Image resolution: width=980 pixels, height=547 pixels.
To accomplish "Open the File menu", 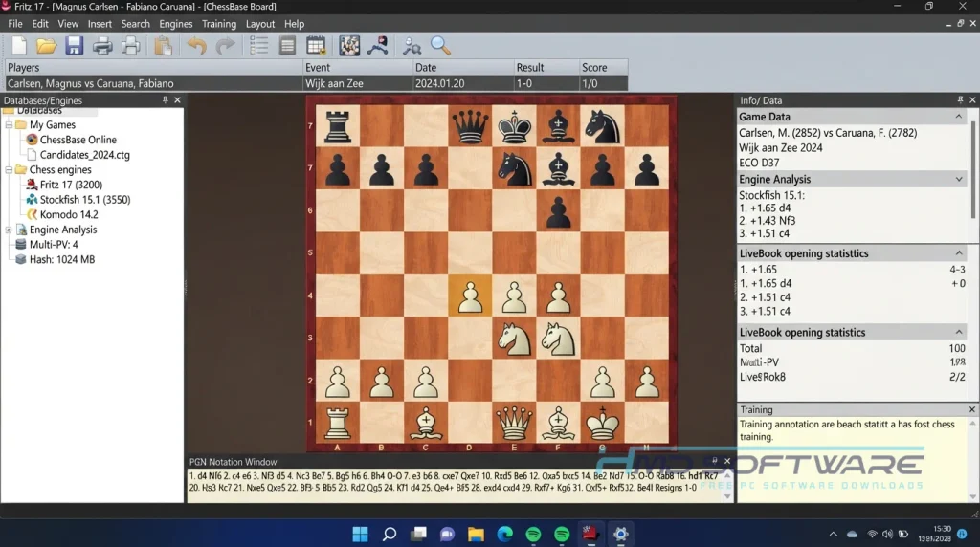I will pyautogui.click(x=15, y=24).
